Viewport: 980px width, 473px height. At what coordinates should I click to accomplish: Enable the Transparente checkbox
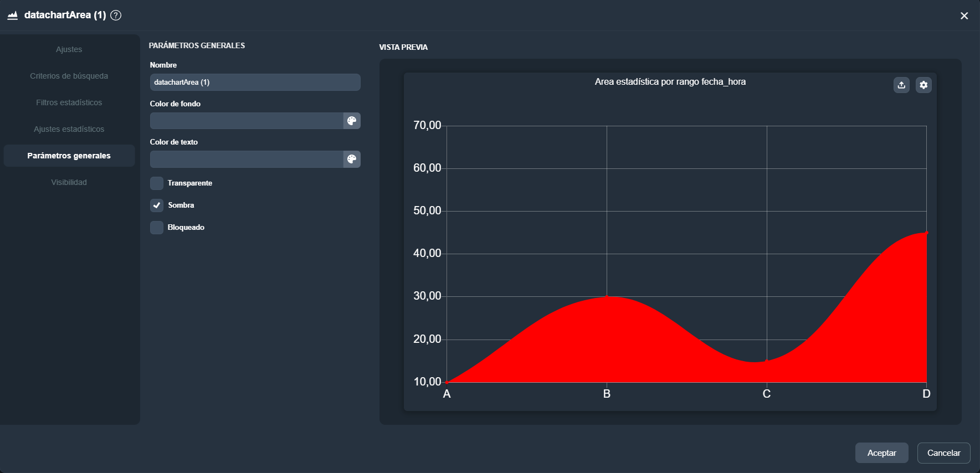click(x=157, y=183)
